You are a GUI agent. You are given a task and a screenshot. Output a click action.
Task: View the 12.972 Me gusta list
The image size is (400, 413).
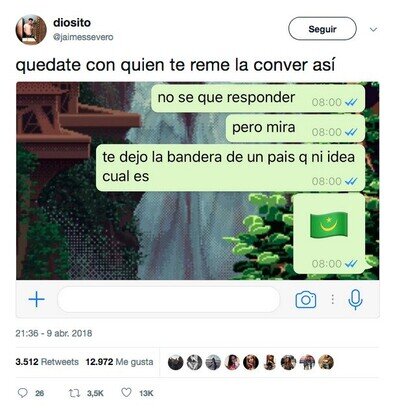tap(119, 362)
